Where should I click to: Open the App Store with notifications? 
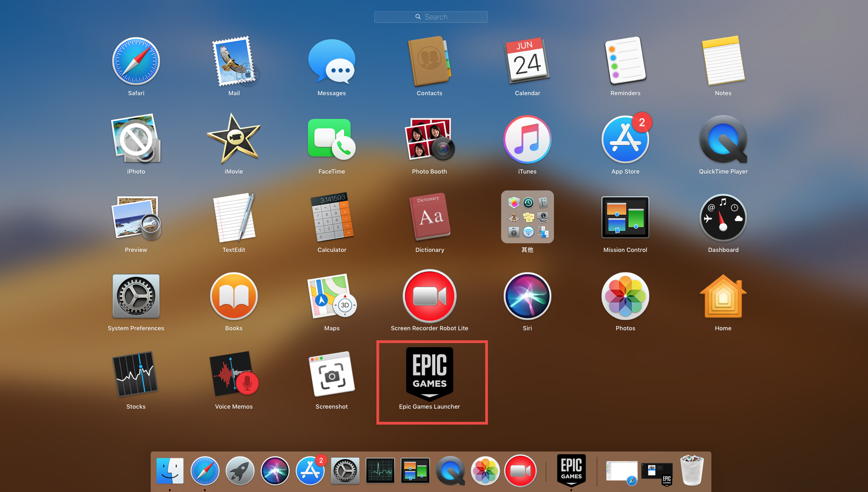(625, 139)
